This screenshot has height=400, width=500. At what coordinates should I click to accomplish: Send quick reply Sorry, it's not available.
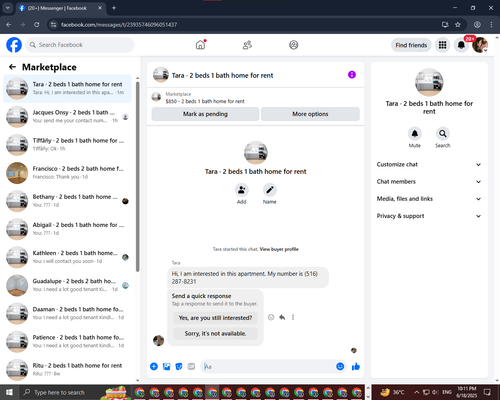[215, 333]
